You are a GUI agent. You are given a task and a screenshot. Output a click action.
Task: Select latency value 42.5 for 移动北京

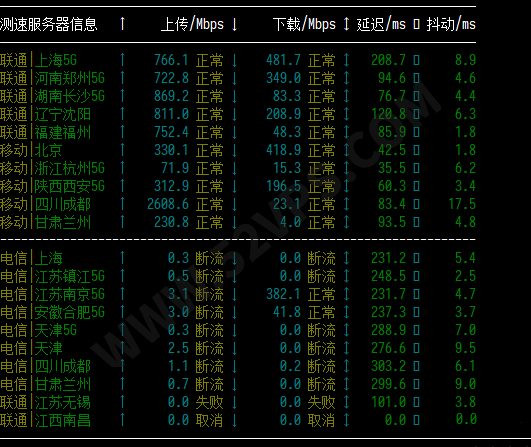[x=392, y=150]
